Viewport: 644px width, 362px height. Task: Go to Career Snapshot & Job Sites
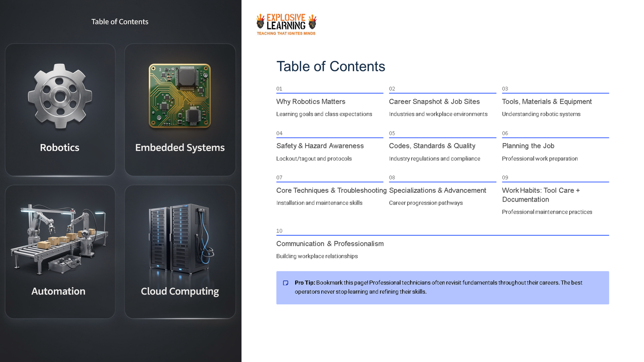[434, 102]
